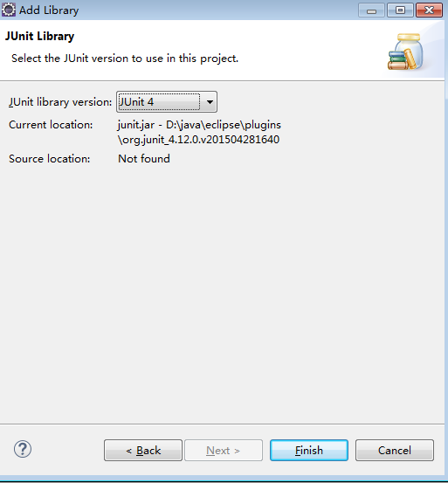Screen dimensions: 448x483
Task: Click the greyed-out Next > button
Action: tap(224, 451)
